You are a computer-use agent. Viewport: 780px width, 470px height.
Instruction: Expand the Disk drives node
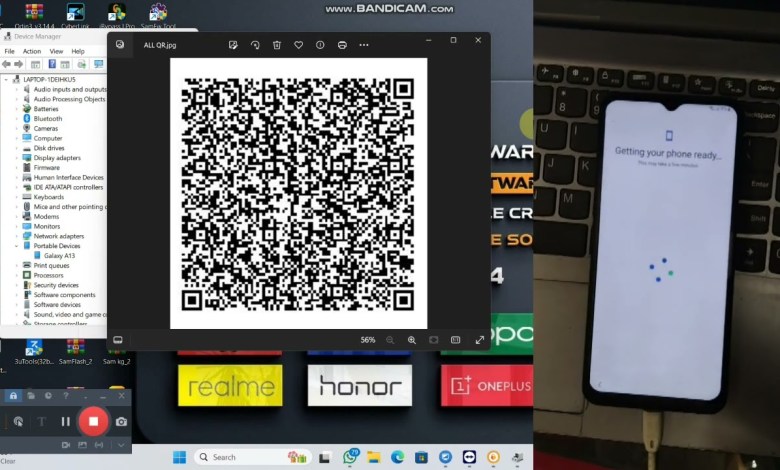(16, 148)
